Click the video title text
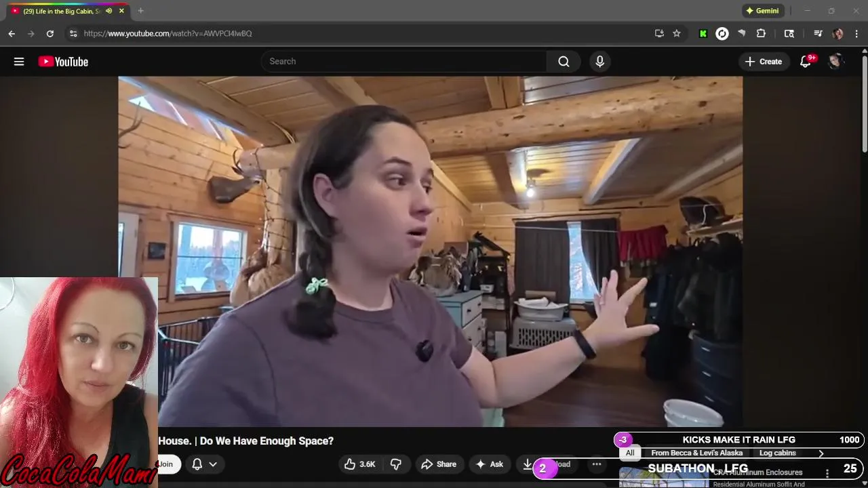 point(246,441)
